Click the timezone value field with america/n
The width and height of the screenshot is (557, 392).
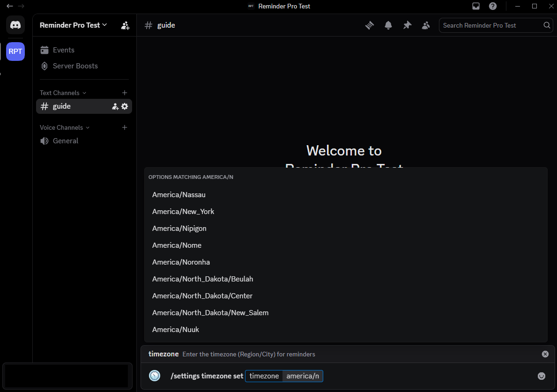tap(303, 376)
